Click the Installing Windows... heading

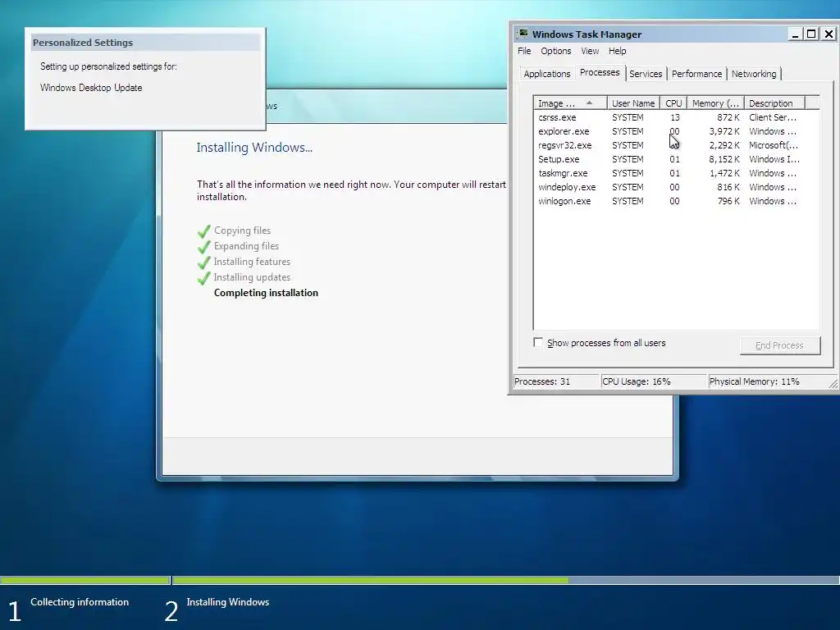(x=254, y=148)
